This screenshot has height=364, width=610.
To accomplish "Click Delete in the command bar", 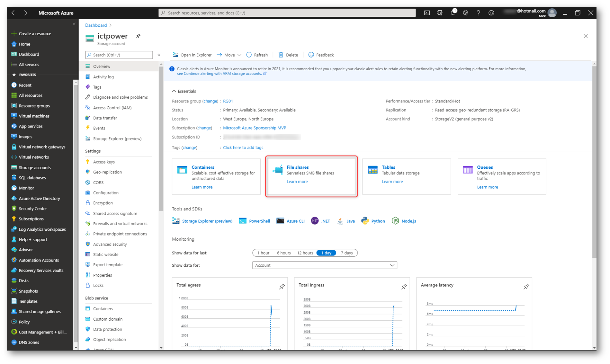I will click(x=288, y=55).
